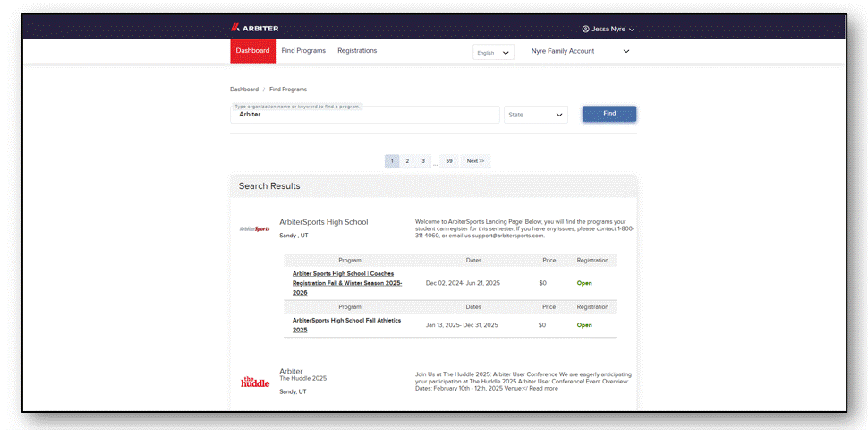Screen dimensions: 868x430
Task: Go to results page 3
Action: 423,161
